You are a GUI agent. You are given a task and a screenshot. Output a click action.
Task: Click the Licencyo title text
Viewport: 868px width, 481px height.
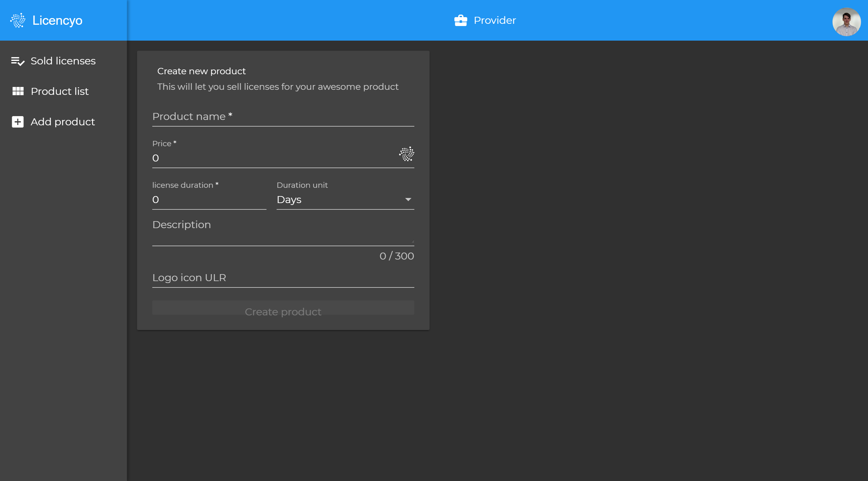pos(57,21)
